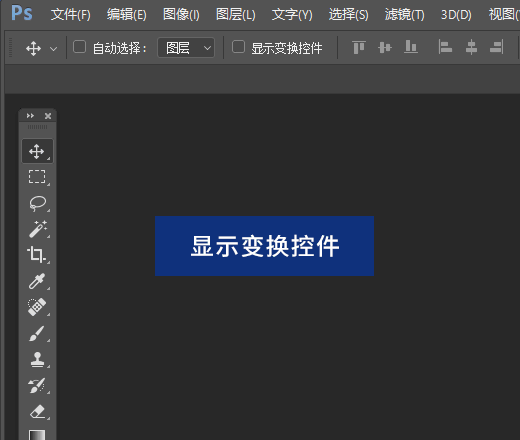Screen dimensions: 520x440
Task: Select the History Brush tool
Action: pos(37,385)
